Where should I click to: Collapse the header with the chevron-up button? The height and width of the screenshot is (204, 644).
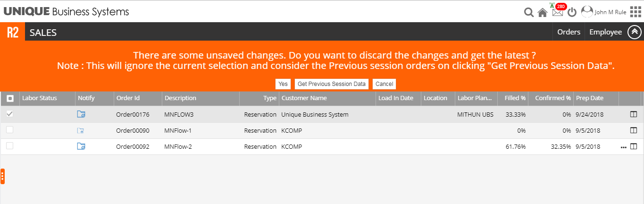(x=635, y=32)
